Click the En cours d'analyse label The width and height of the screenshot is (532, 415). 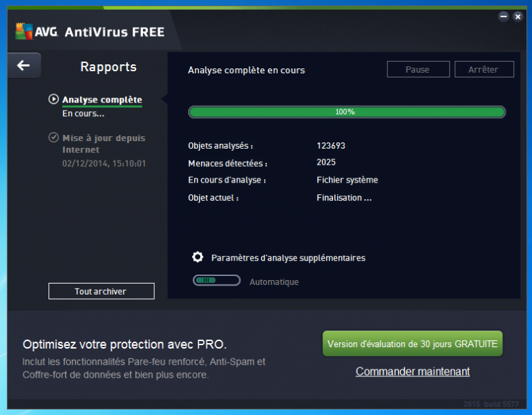[x=227, y=180]
